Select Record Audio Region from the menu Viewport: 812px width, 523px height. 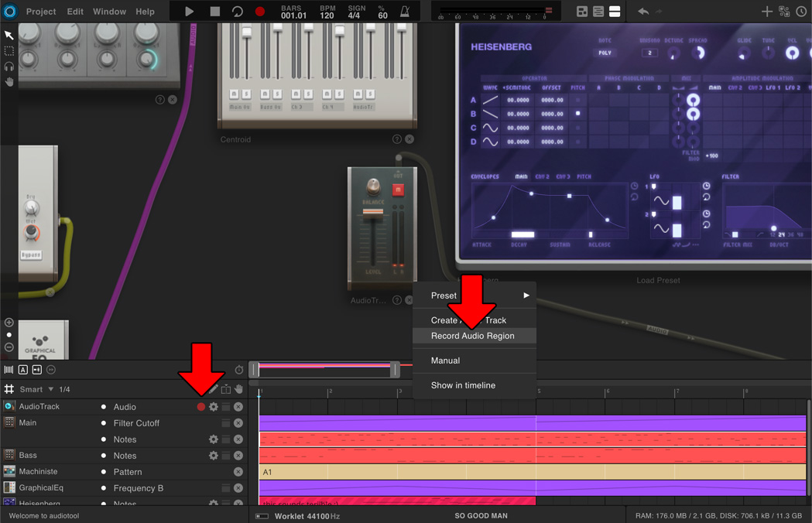tap(472, 335)
